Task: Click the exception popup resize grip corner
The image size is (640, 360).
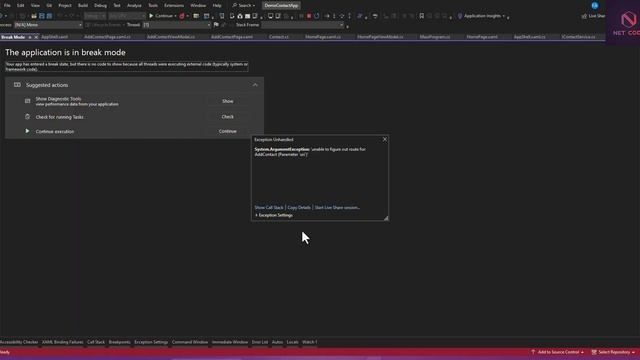Action: click(386, 218)
